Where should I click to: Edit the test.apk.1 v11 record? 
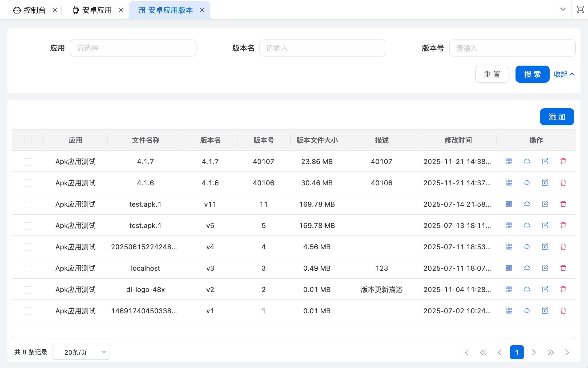545,204
